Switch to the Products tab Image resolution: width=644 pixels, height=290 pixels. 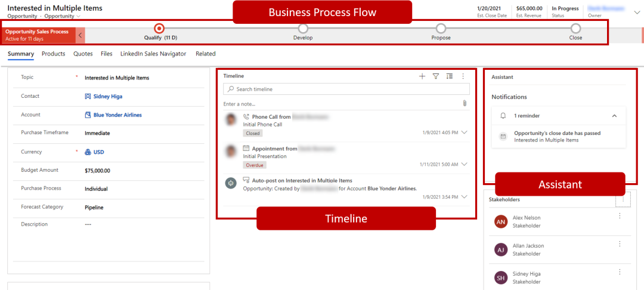pos(54,54)
